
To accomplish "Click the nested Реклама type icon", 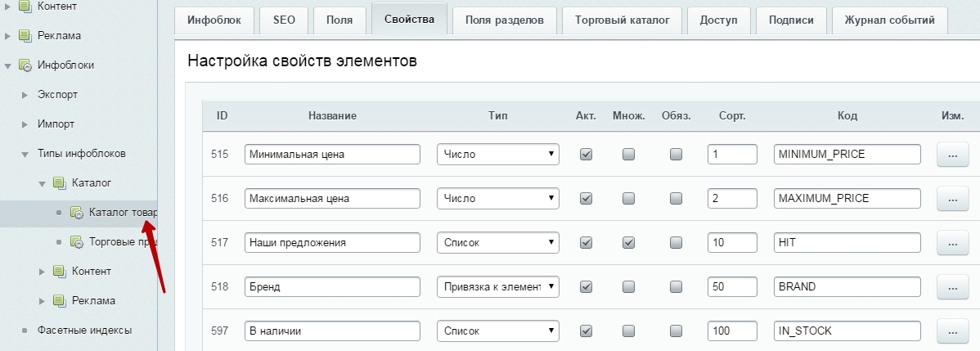I will [x=60, y=300].
